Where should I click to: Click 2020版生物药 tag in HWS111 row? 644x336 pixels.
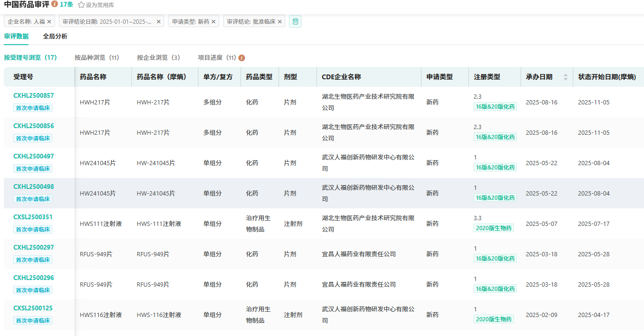click(494, 228)
